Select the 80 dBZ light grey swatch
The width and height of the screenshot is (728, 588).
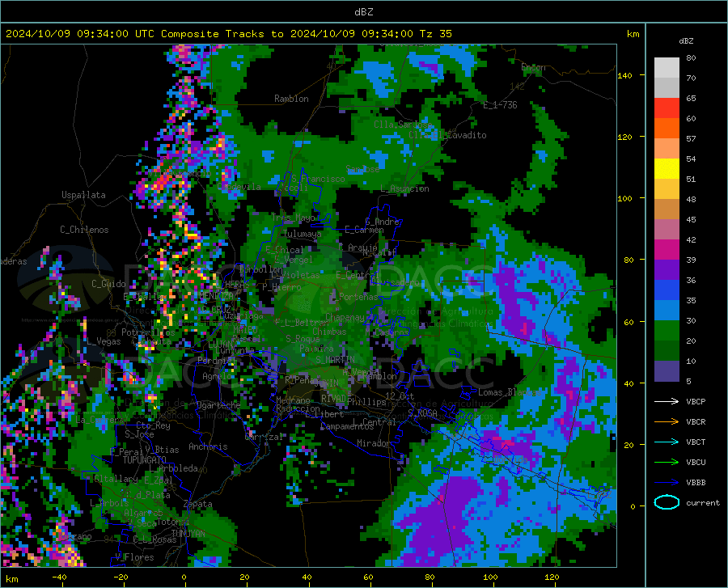[667, 68]
